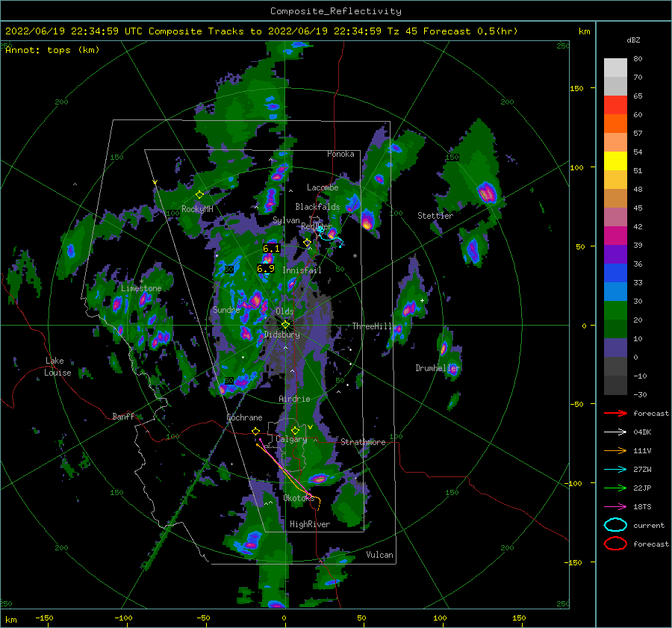Click the 6.1 storm top annotation
The height and width of the screenshot is (628, 672).
click(271, 249)
